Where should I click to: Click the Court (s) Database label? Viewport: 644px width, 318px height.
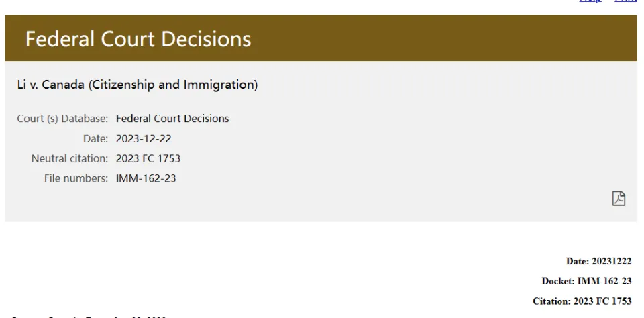pyautogui.click(x=62, y=119)
